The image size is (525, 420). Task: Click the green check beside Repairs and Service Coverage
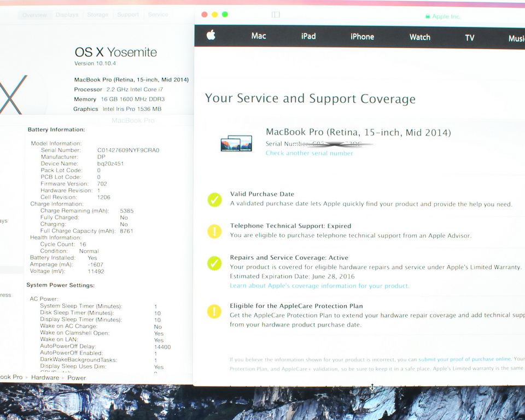[214, 263]
